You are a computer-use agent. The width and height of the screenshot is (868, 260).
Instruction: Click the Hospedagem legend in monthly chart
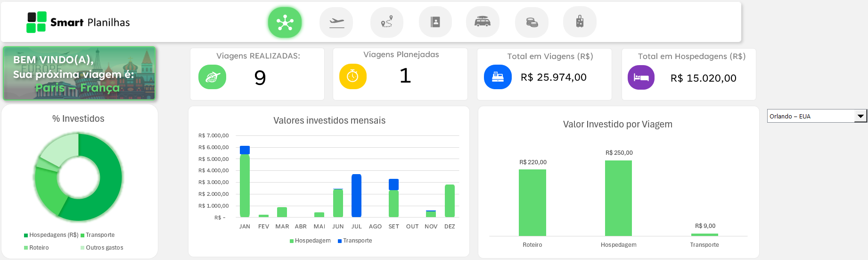310,241
